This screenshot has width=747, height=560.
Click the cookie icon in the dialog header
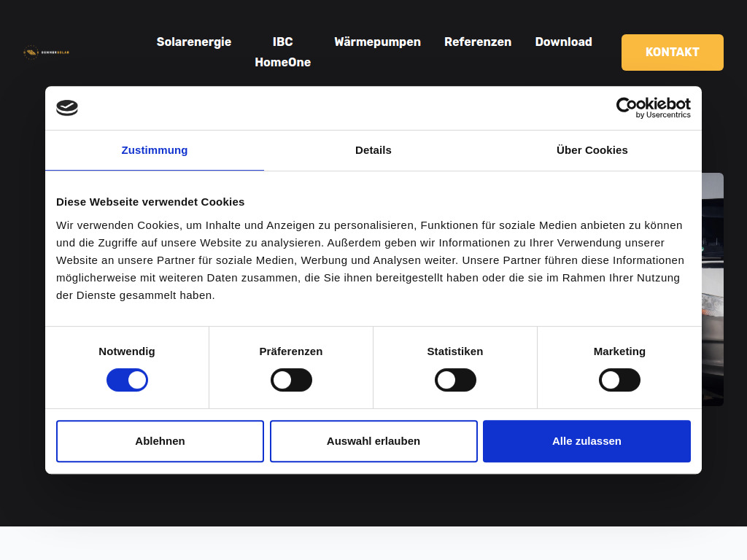click(x=66, y=107)
